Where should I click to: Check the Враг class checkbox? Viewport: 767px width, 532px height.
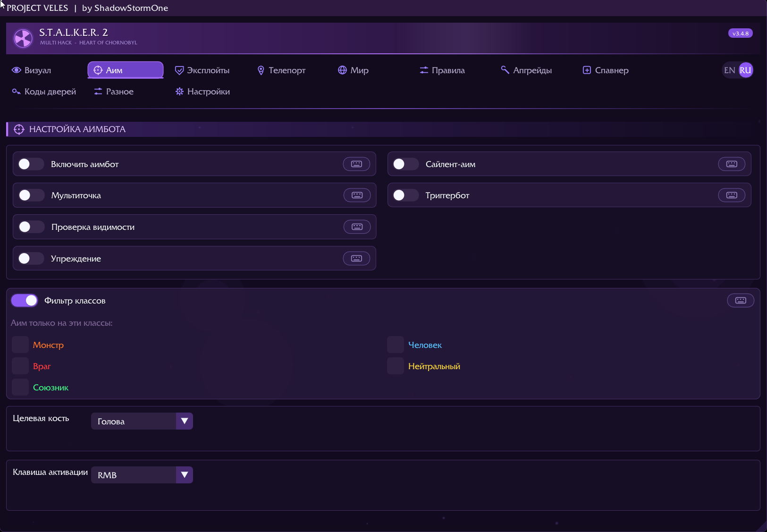click(x=20, y=366)
